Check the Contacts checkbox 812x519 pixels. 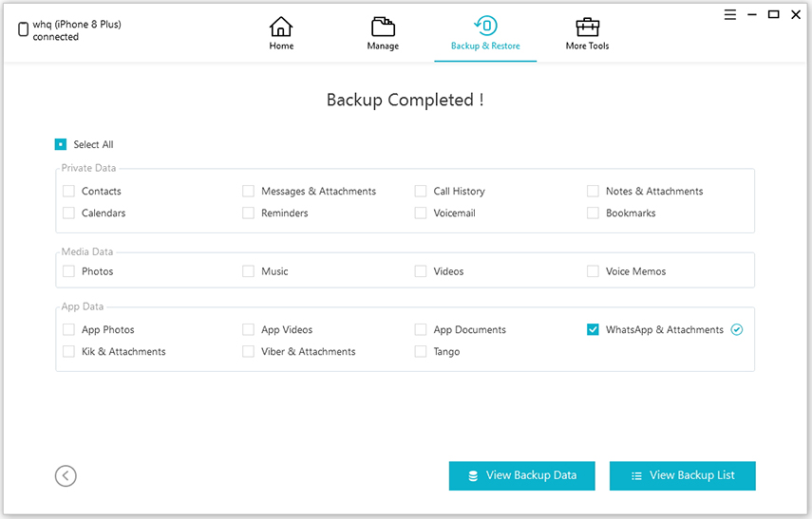[68, 191]
